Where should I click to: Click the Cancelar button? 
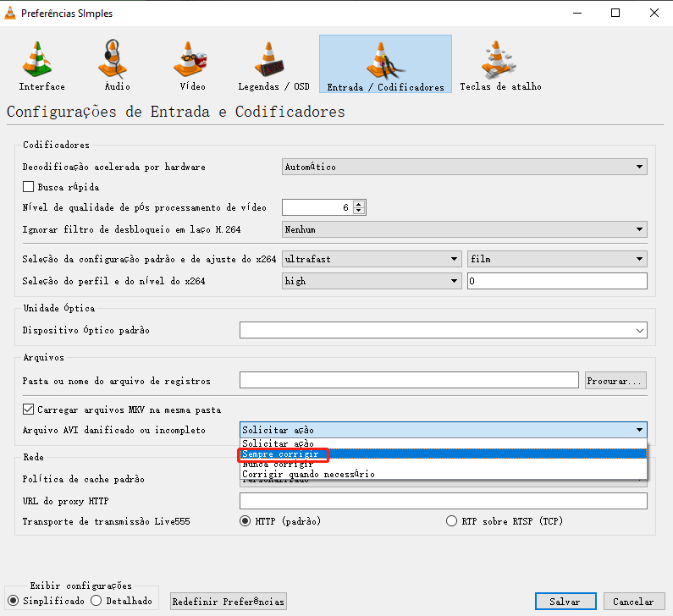point(634,602)
